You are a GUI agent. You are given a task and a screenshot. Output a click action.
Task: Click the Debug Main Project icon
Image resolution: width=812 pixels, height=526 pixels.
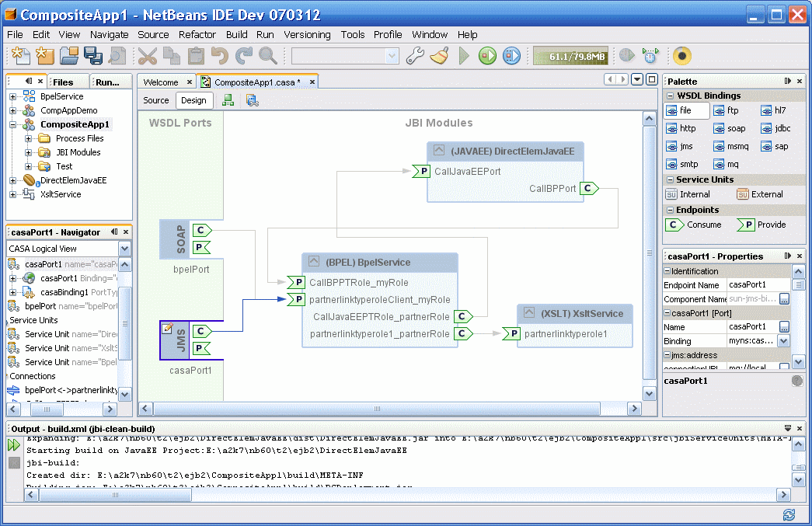tap(511, 56)
